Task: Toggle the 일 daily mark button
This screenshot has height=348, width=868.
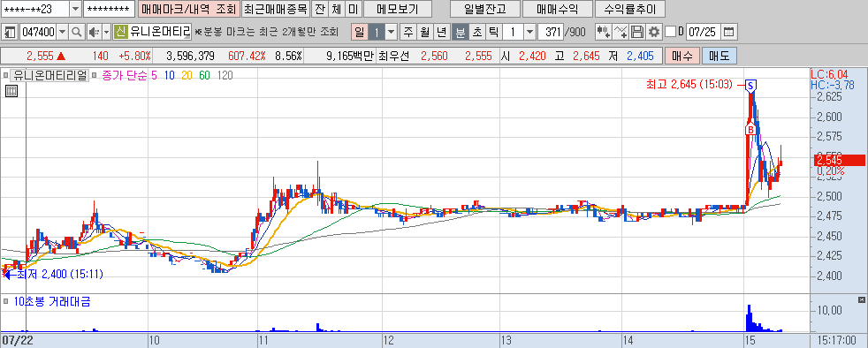Action: point(359,32)
